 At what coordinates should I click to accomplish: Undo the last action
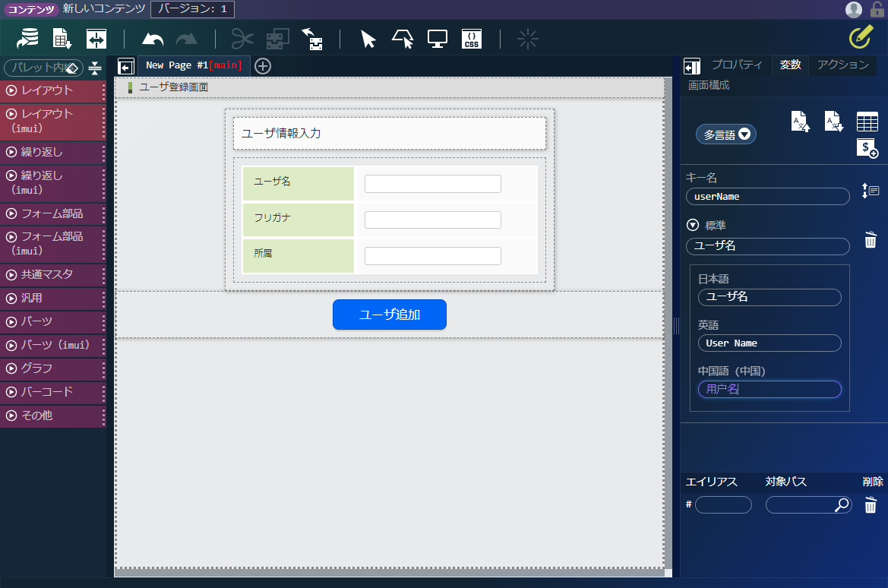tap(153, 39)
